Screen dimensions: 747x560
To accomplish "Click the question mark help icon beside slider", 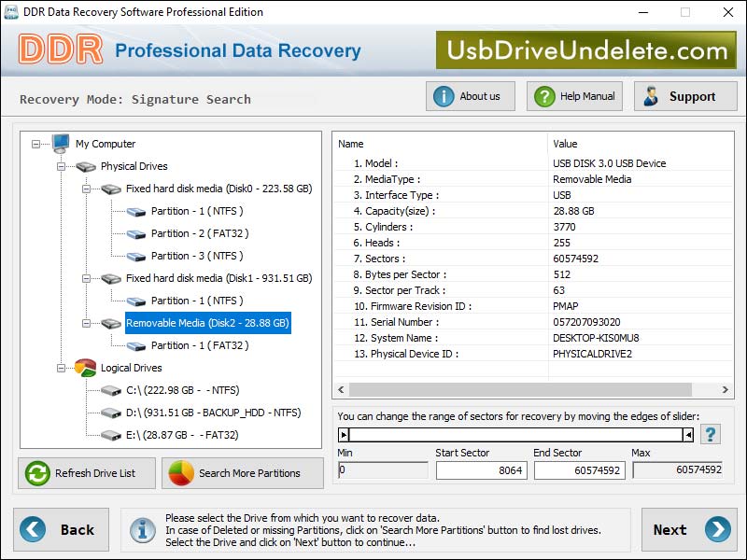I will (711, 434).
